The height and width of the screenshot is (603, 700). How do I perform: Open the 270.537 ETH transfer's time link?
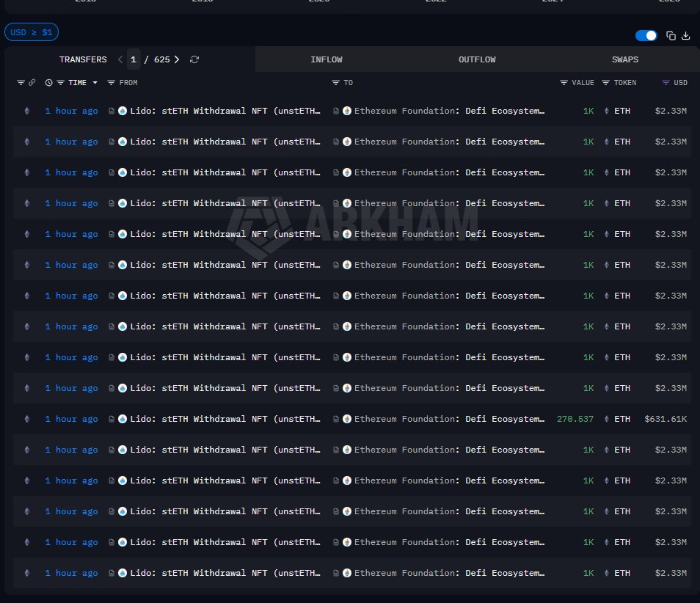pyautogui.click(x=71, y=419)
